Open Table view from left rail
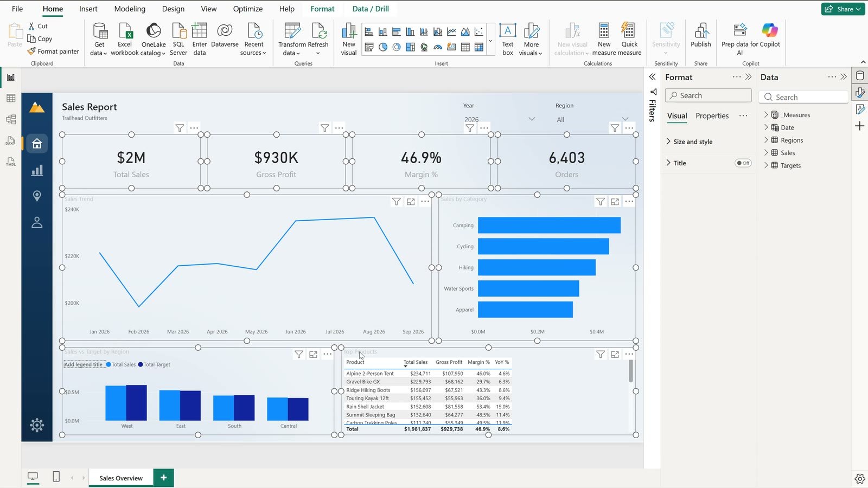868x488 pixels. pos(11,98)
